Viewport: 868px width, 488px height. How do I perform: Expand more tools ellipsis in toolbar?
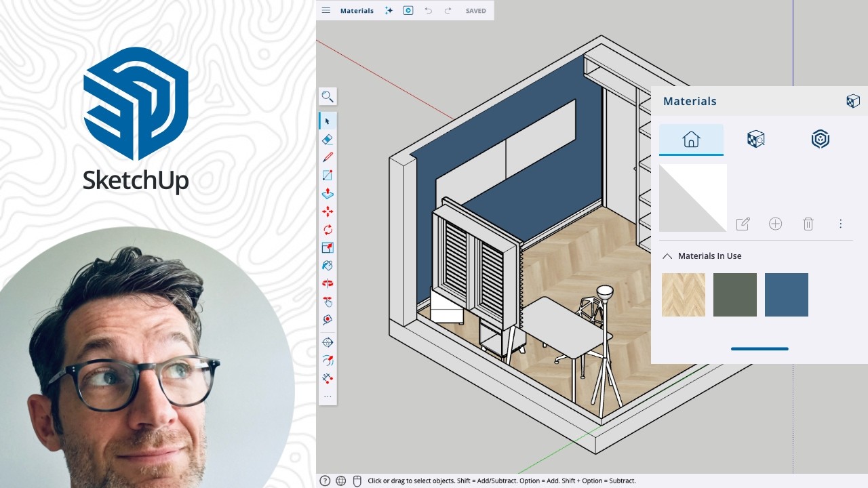pyautogui.click(x=328, y=396)
